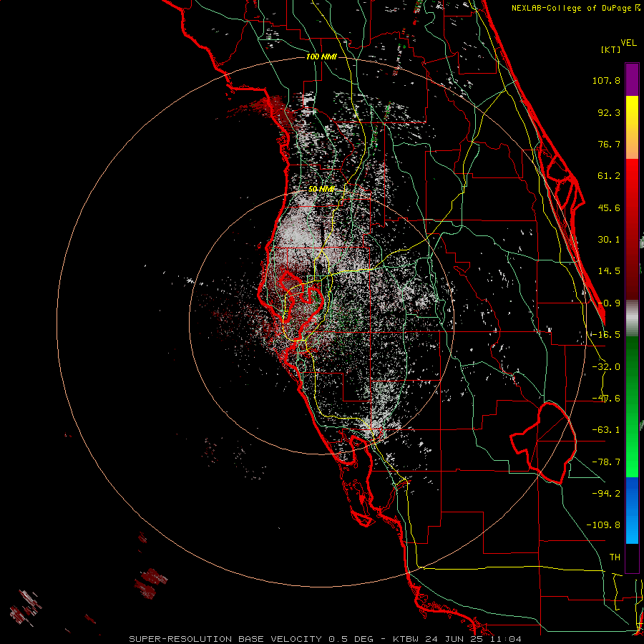Viewport: 644px width, 644px height.
Task: Click the -109.8 velocity scale value
Action: pos(603,525)
